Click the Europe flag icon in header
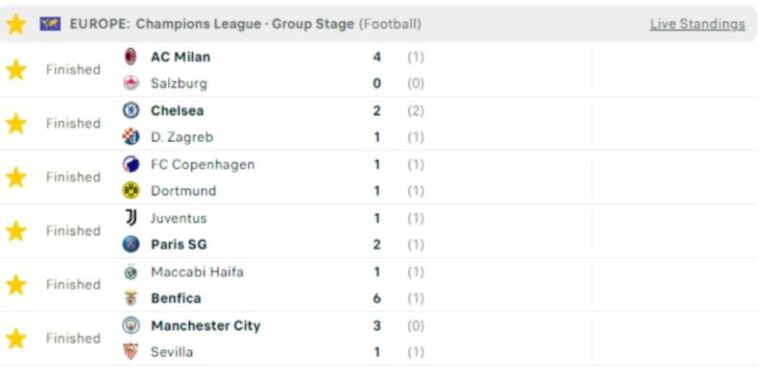 pos(50,24)
